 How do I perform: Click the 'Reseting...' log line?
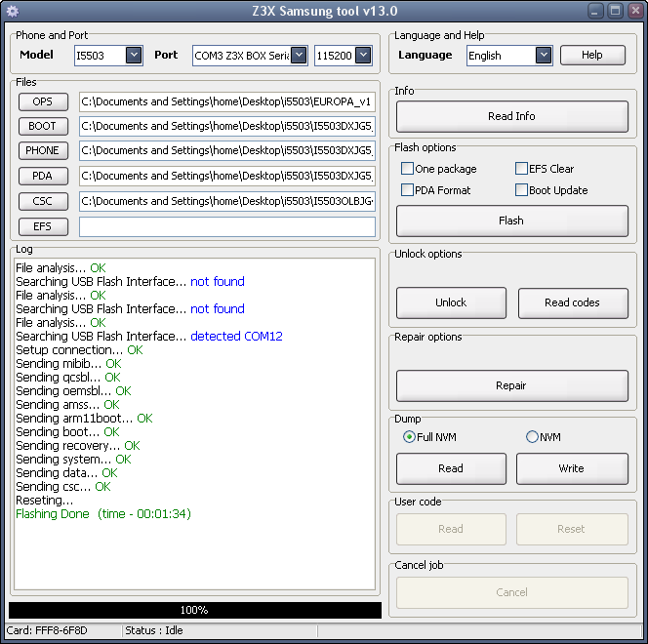click(45, 501)
